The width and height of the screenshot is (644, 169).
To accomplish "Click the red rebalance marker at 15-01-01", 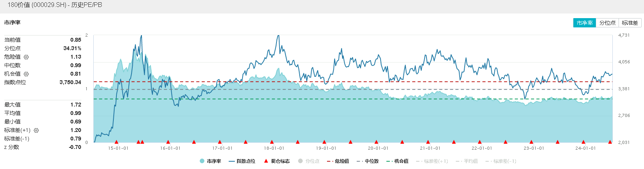I will (x=116, y=142).
